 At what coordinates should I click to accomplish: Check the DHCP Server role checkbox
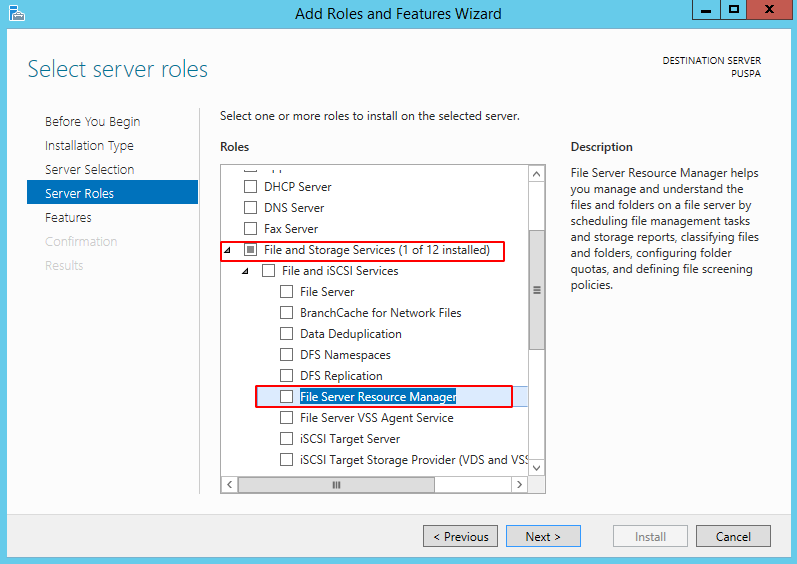tap(251, 187)
